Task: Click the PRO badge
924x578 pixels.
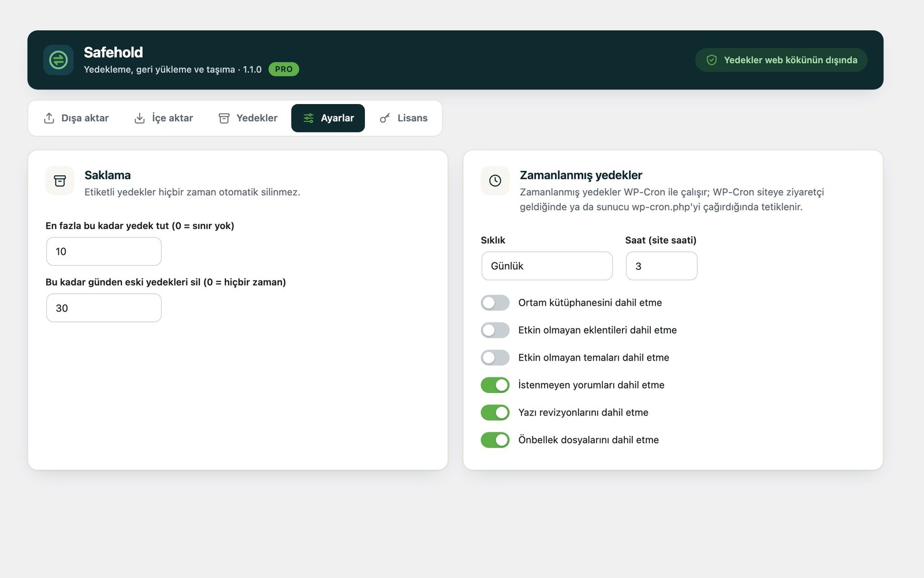Action: pyautogui.click(x=284, y=69)
